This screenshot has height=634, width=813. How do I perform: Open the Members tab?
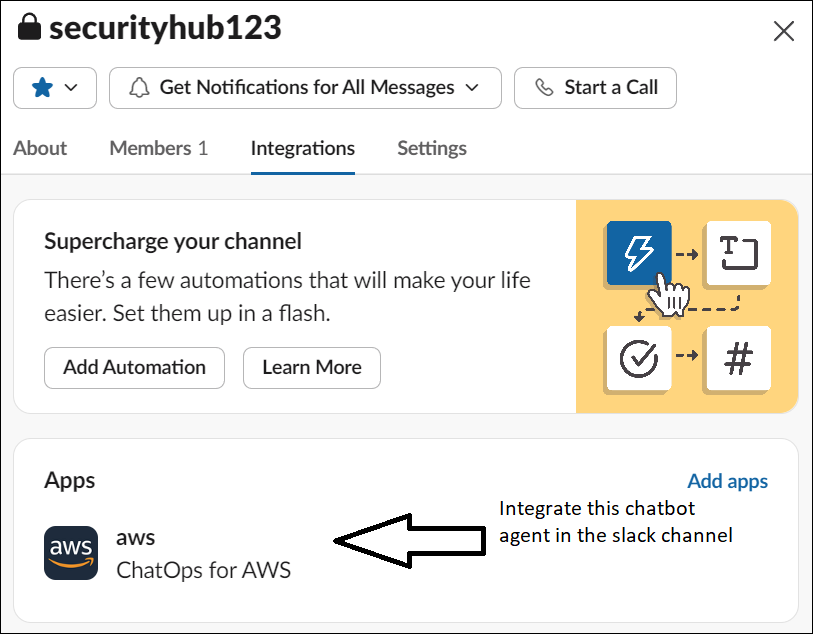(158, 148)
